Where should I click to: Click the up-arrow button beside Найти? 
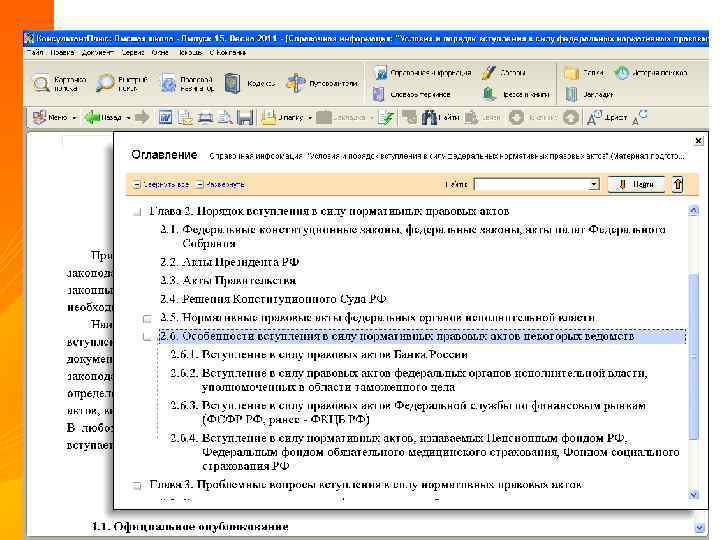(x=678, y=184)
